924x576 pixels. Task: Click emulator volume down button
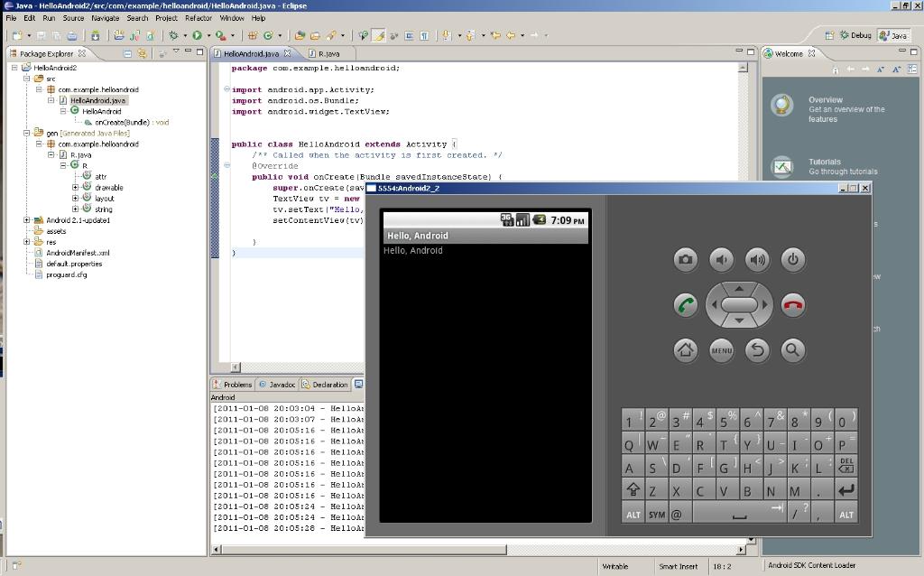(721, 259)
